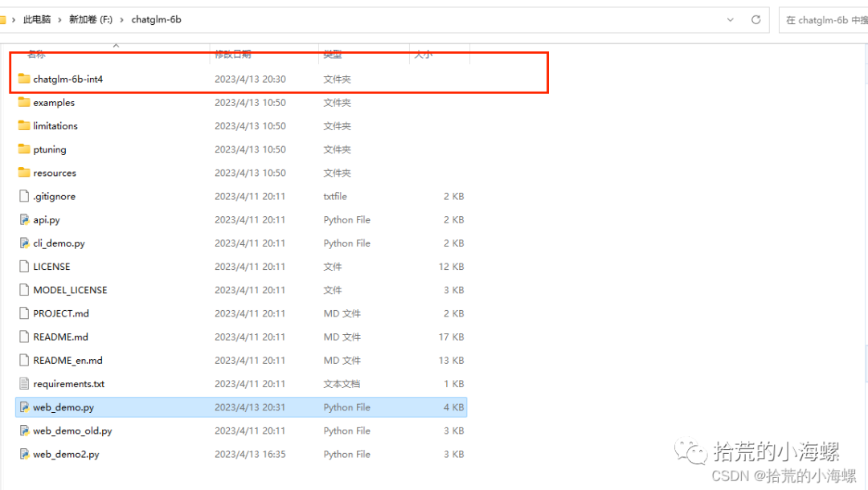Image resolution: width=868 pixels, height=490 pixels.
Task: Expand the chevron after 此电脑 breadcrumb
Action: pyautogui.click(x=59, y=19)
